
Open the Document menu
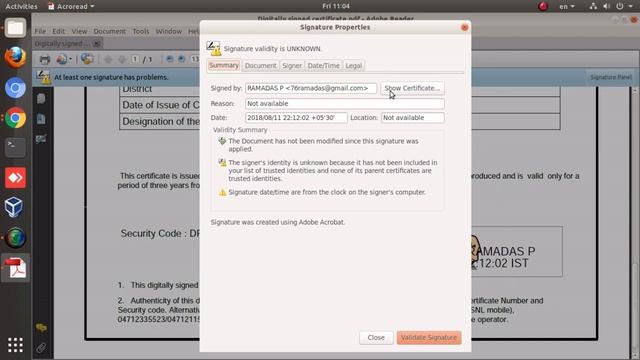(109, 31)
